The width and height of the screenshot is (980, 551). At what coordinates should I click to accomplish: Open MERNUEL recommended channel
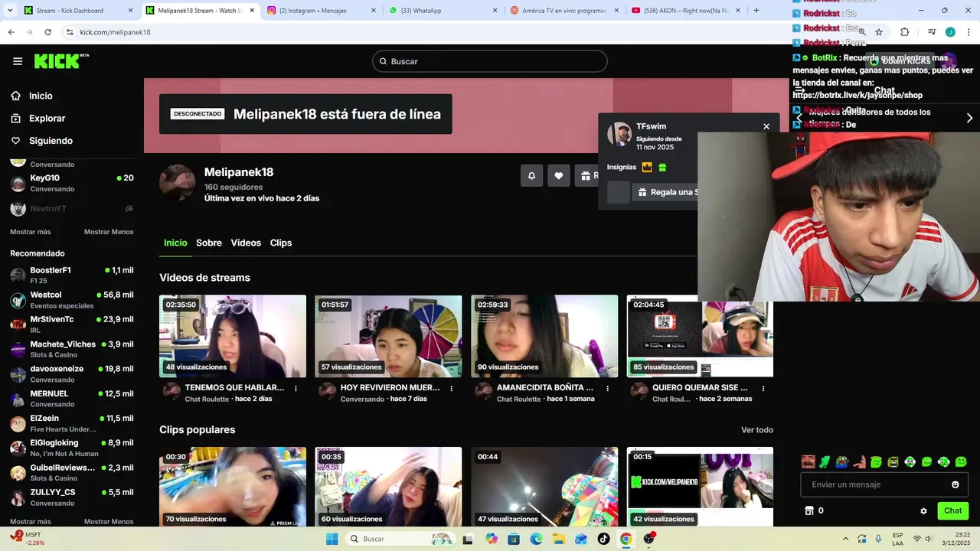click(72, 399)
